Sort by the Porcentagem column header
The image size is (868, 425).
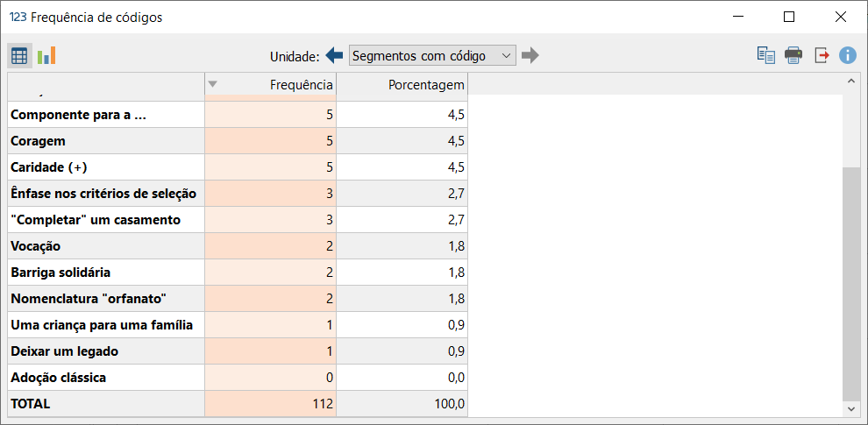click(402, 85)
